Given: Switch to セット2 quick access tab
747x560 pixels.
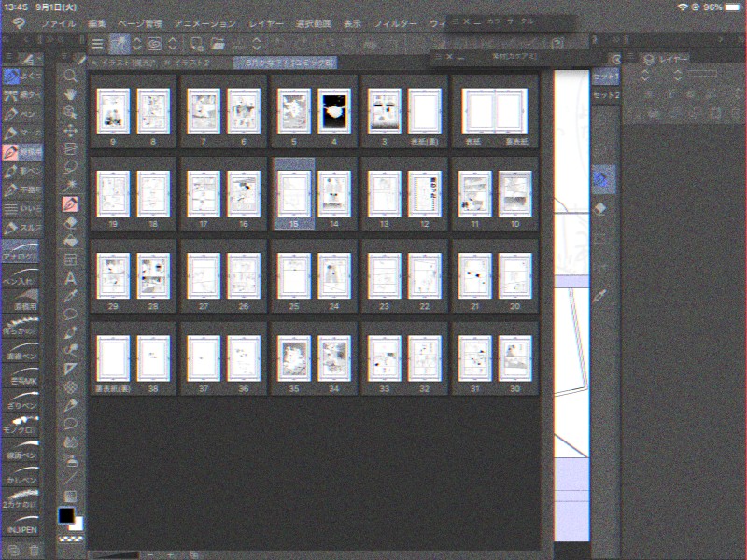Looking at the screenshot, I should 605,95.
